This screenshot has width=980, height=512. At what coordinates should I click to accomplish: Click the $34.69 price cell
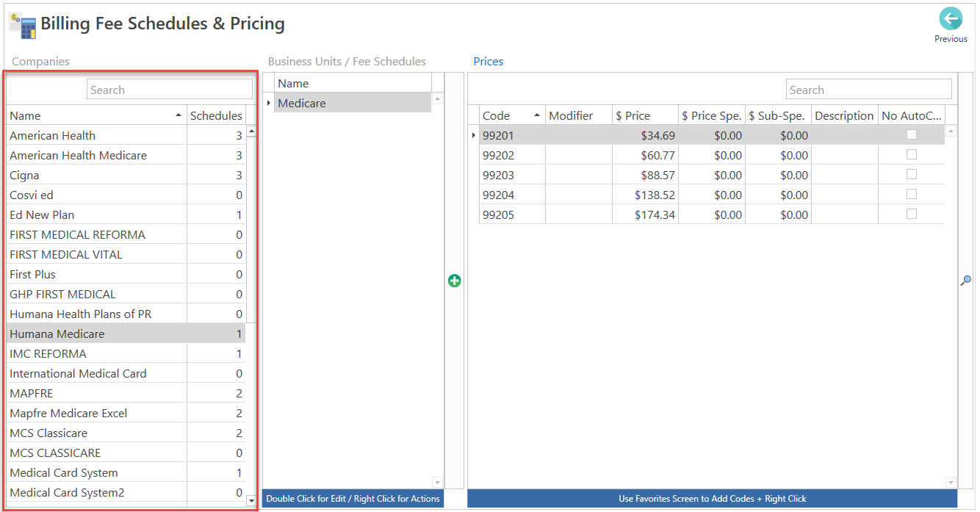tap(645, 135)
